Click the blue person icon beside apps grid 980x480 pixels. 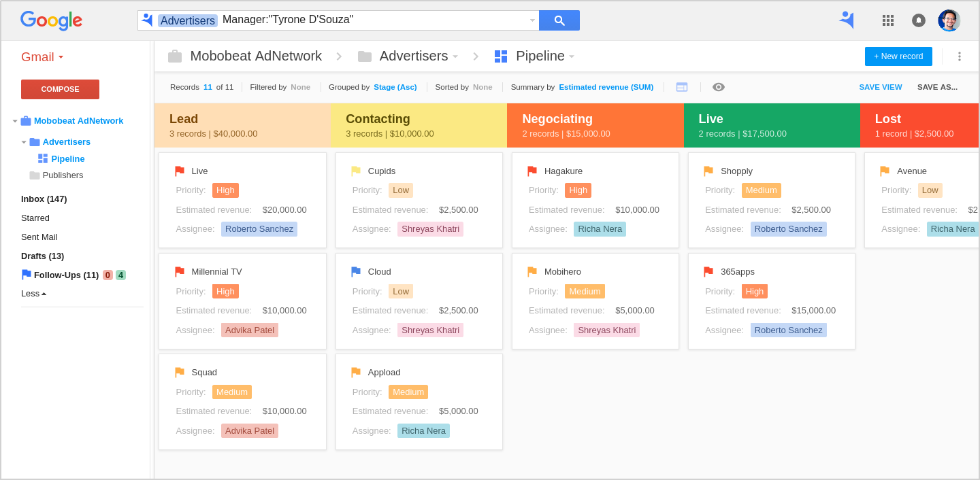847,20
